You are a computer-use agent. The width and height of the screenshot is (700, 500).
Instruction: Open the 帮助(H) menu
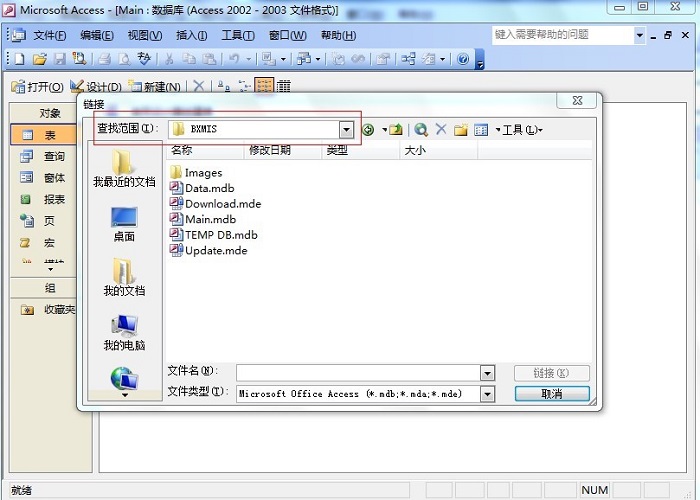point(338,35)
